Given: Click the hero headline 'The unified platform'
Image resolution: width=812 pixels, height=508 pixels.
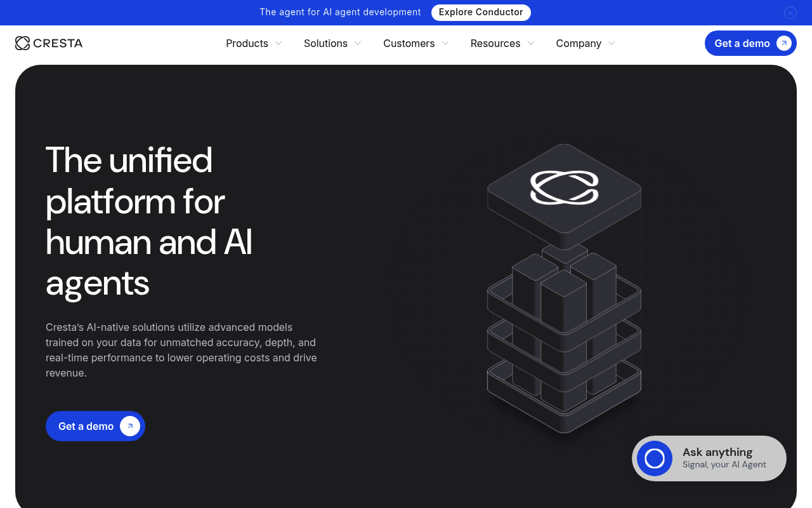Looking at the screenshot, I should (x=149, y=221).
